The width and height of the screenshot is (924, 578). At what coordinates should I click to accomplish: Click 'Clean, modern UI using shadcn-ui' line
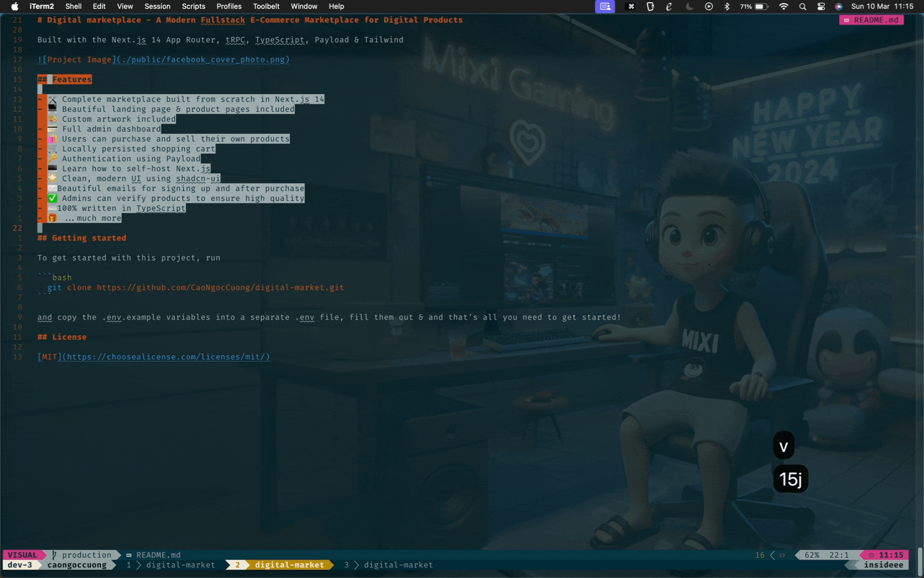[x=129, y=178]
